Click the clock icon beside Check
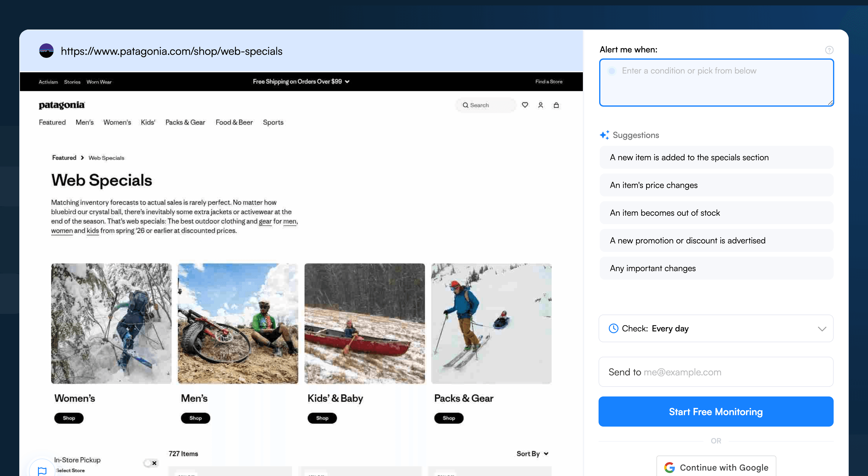 (613, 328)
